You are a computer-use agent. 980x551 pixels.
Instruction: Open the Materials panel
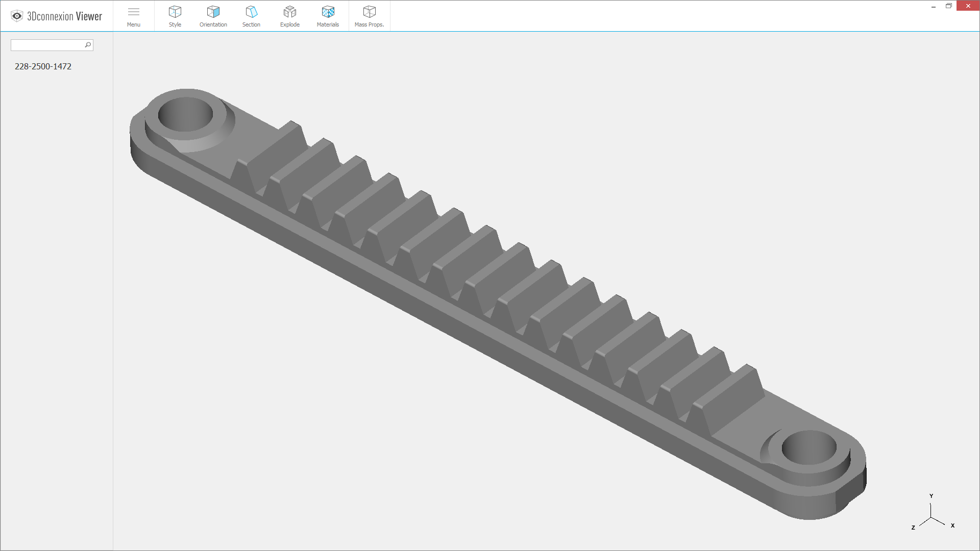[328, 16]
